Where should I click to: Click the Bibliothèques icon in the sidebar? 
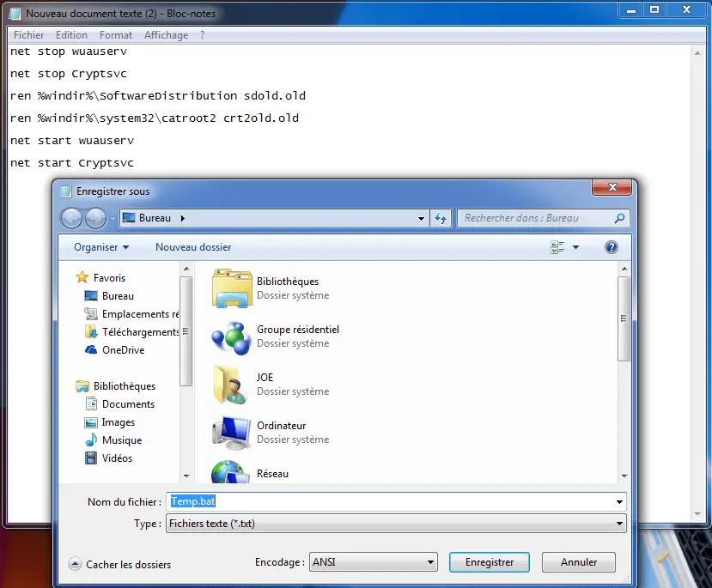click(82, 386)
